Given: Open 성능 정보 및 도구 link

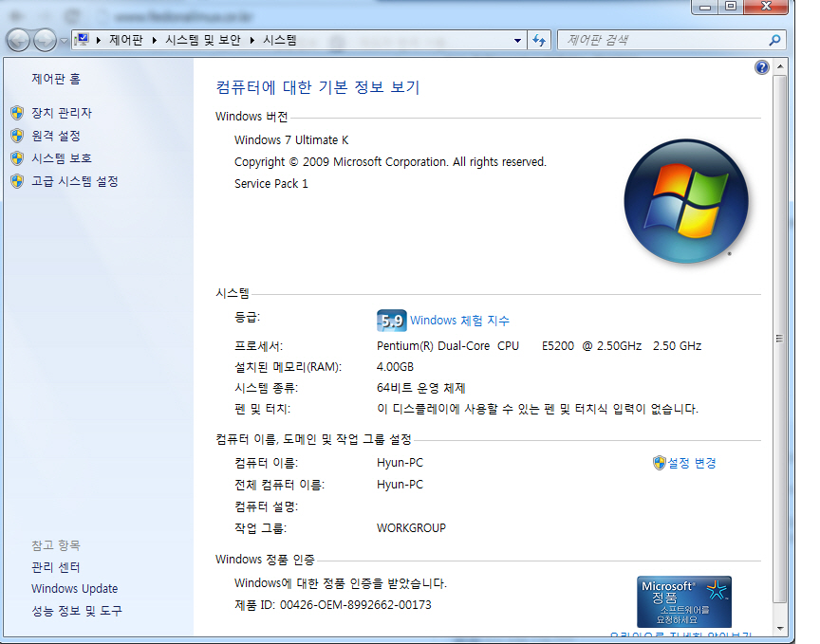Looking at the screenshot, I should pyautogui.click(x=76, y=611).
